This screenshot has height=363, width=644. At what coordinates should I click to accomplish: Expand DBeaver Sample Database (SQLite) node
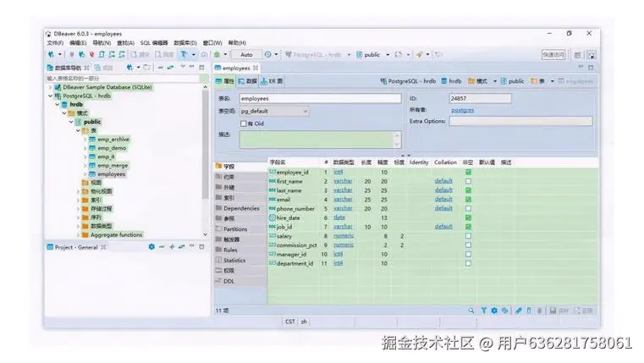pyautogui.click(x=50, y=87)
